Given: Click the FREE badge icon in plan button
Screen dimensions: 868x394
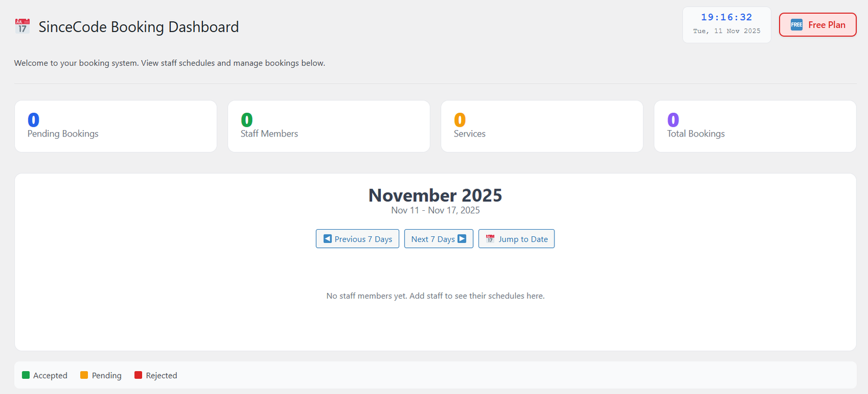Looking at the screenshot, I should pos(796,25).
